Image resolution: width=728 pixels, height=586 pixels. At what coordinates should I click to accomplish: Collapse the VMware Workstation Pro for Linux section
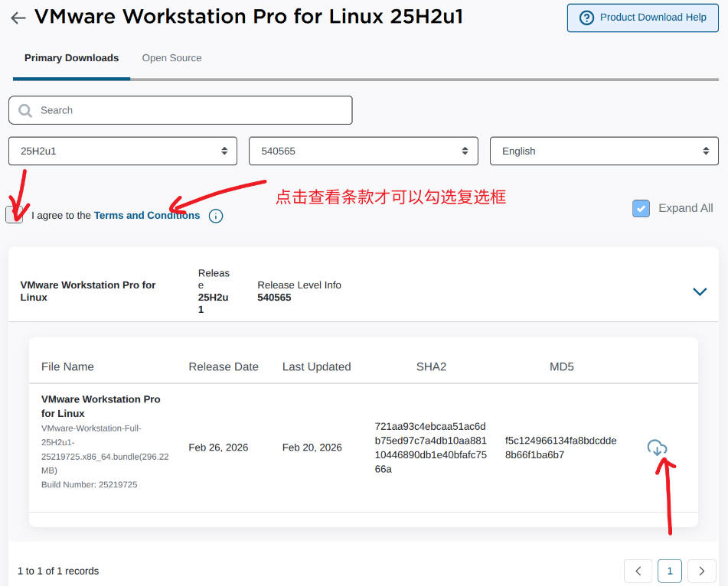point(699,291)
